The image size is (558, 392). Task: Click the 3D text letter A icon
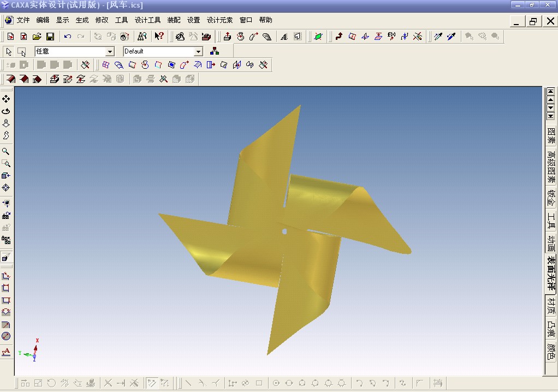click(x=284, y=36)
